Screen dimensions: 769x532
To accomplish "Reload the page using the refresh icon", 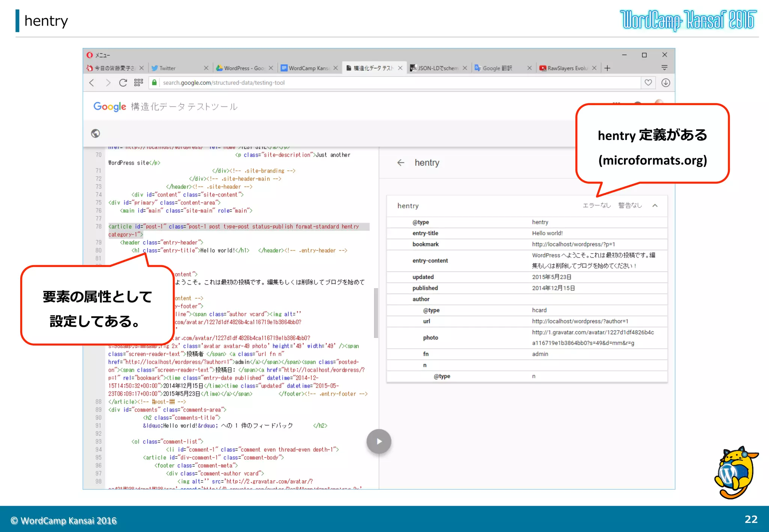I will 123,83.
